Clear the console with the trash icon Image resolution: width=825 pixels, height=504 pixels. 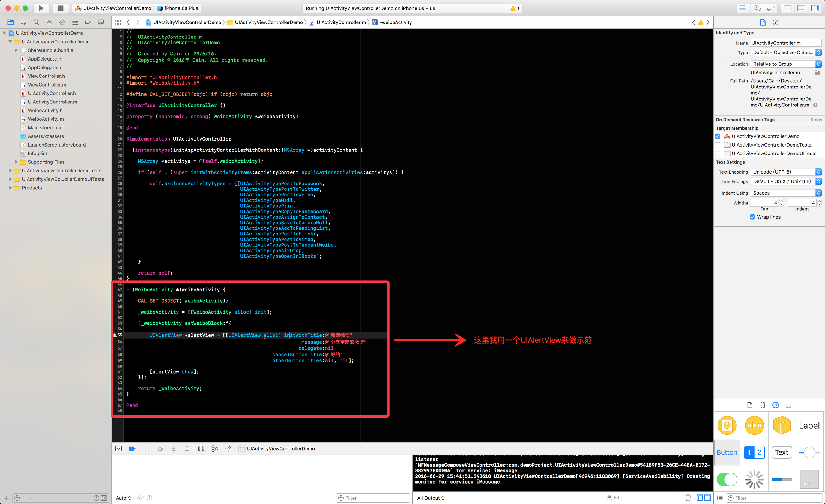(x=688, y=498)
